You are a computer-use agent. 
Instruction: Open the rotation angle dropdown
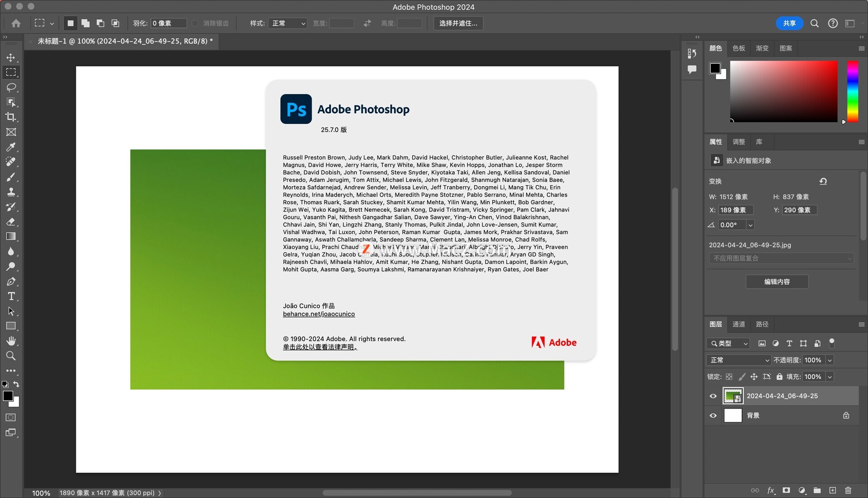click(x=750, y=225)
